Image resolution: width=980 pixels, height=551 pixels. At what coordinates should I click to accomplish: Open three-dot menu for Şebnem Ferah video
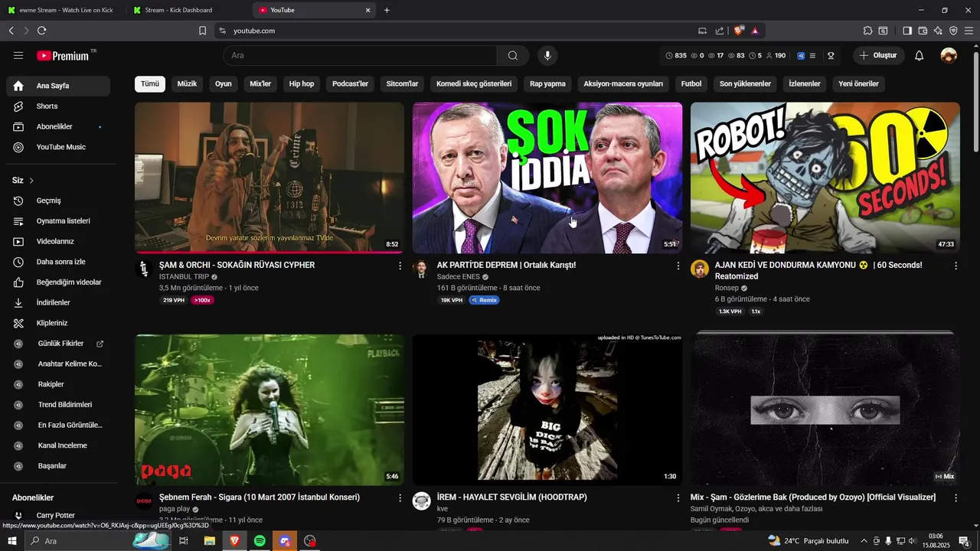click(400, 497)
